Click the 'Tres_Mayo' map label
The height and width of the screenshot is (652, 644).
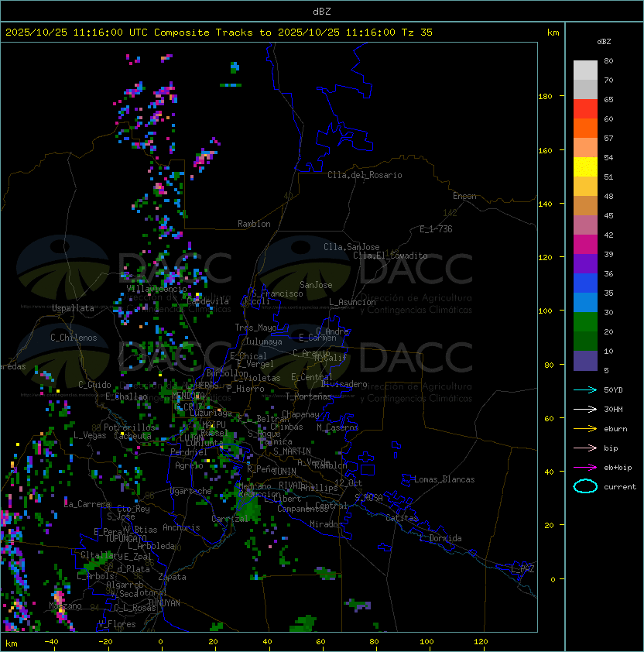[x=255, y=328]
